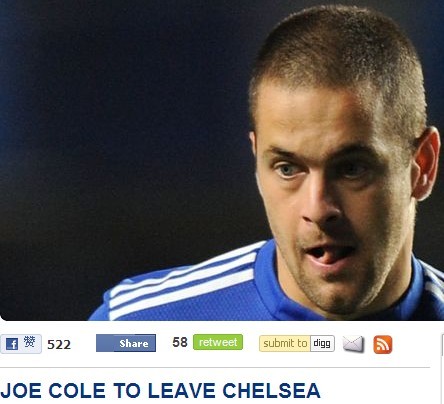Screen dimensions: 444x404
Task: Click the horizontal divider below share buttons
Action: coord(215,368)
